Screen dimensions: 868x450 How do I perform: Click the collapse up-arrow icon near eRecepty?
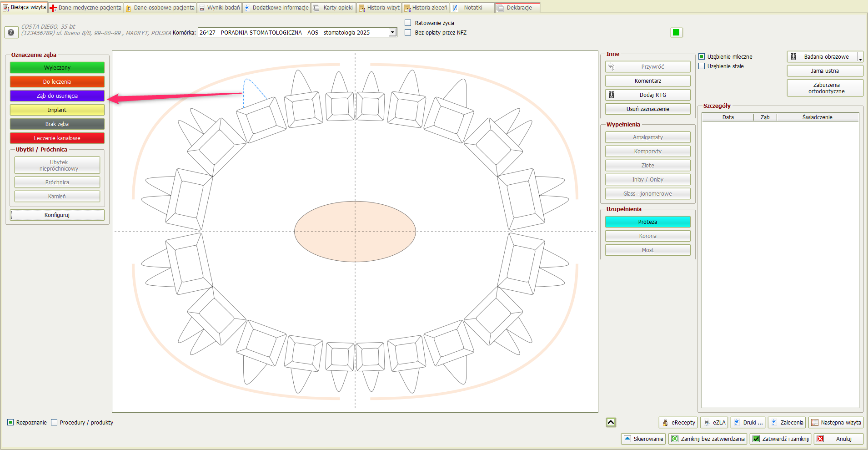611,422
